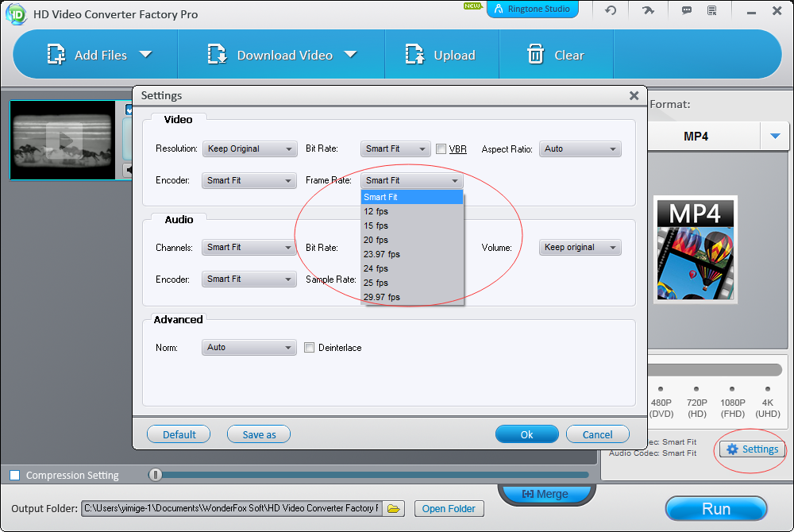Click the compression slider handle
This screenshot has height=532, width=794.
(x=155, y=475)
